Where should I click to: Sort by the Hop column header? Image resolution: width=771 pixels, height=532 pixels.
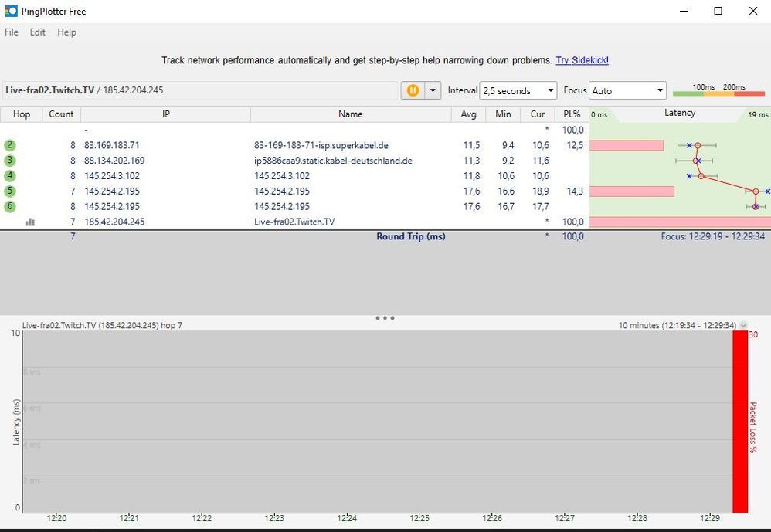tap(22, 114)
